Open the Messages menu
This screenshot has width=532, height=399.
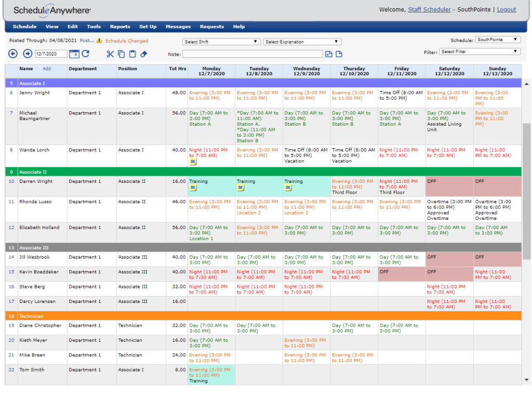pyautogui.click(x=178, y=26)
